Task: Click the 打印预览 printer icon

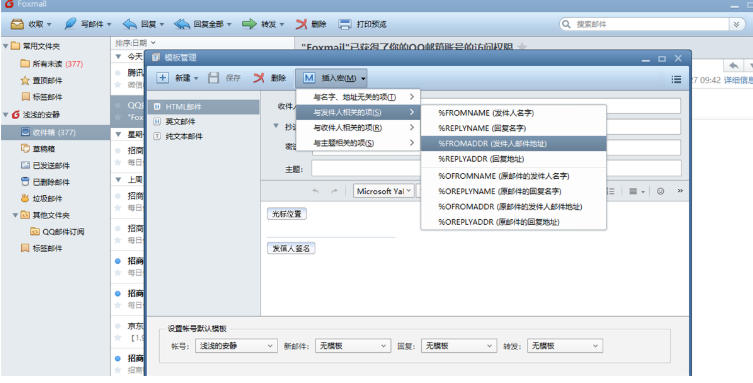Action: (345, 24)
